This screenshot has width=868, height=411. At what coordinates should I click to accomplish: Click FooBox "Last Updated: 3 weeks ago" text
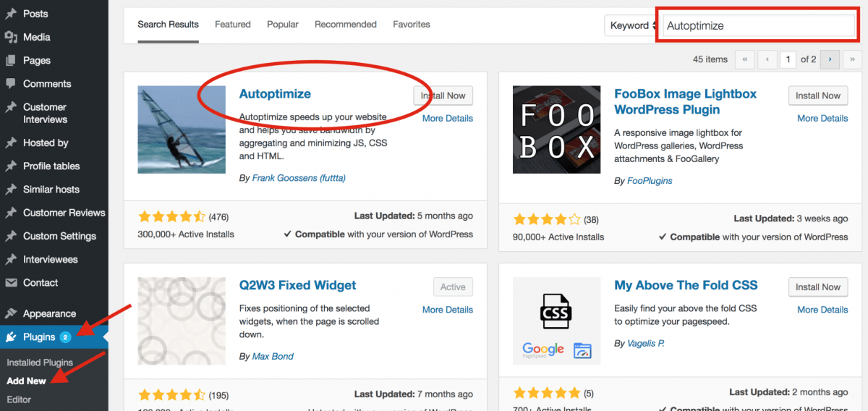791,219
